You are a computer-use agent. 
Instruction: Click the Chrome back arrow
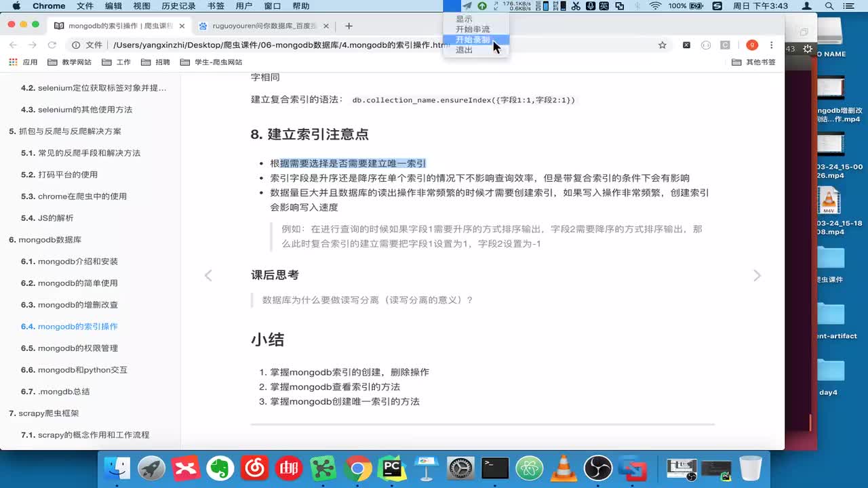[x=13, y=45]
